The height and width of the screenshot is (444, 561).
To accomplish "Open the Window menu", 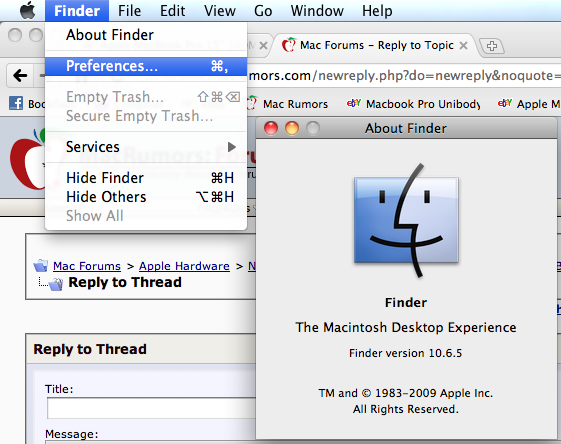I will point(317,11).
